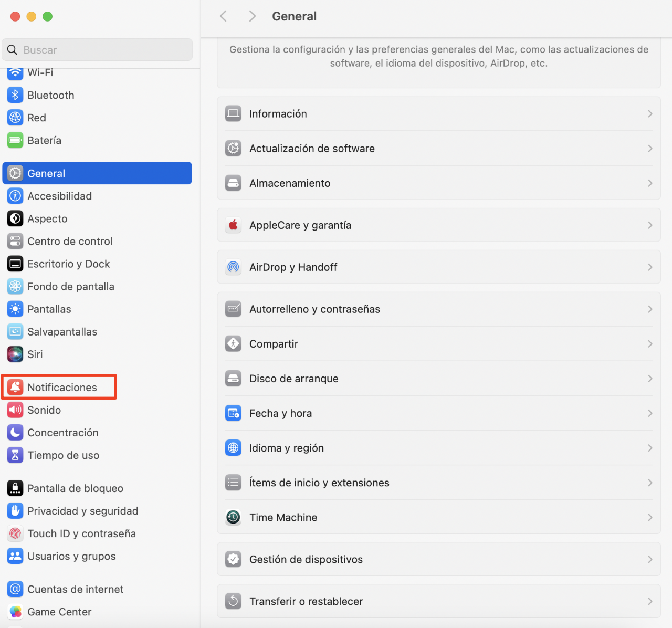Expand the Time Machine settings row
672x628 pixels.
click(439, 517)
